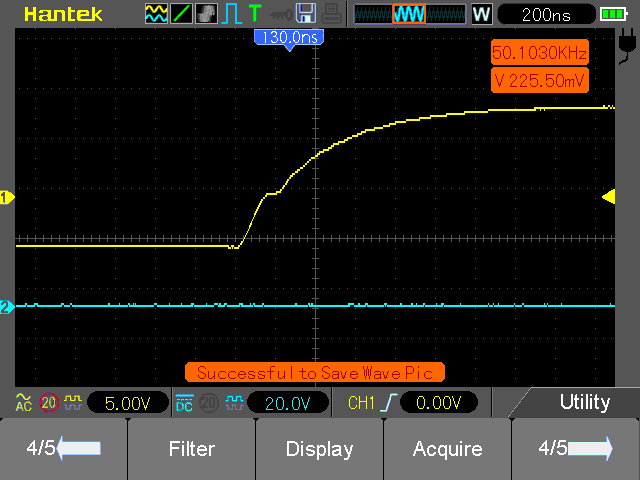The width and height of the screenshot is (640, 480).
Task: Open the Acquire menu
Action: (447, 448)
